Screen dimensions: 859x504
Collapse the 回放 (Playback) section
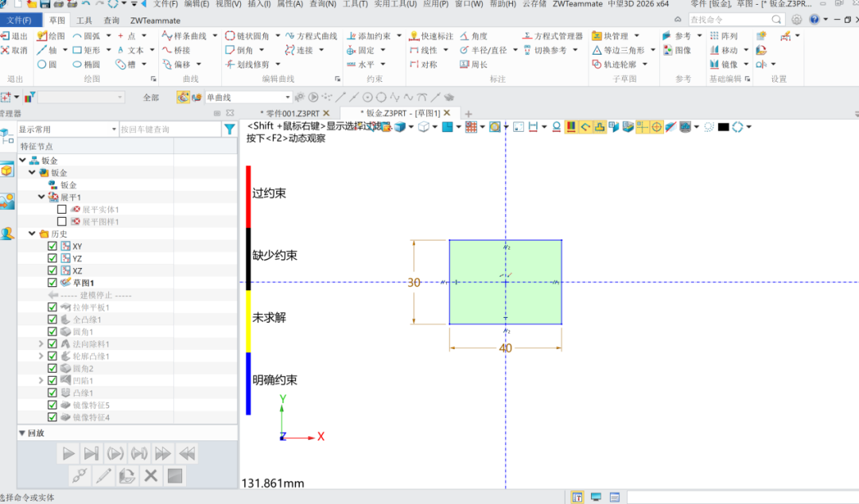(22, 432)
